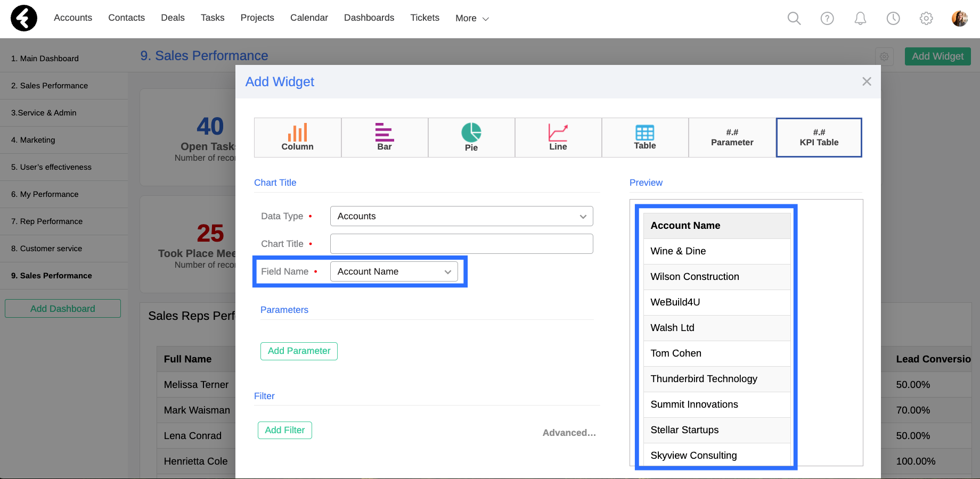Click Mark Waisman in background table
Screen dimensions: 980x479
[x=197, y=410]
